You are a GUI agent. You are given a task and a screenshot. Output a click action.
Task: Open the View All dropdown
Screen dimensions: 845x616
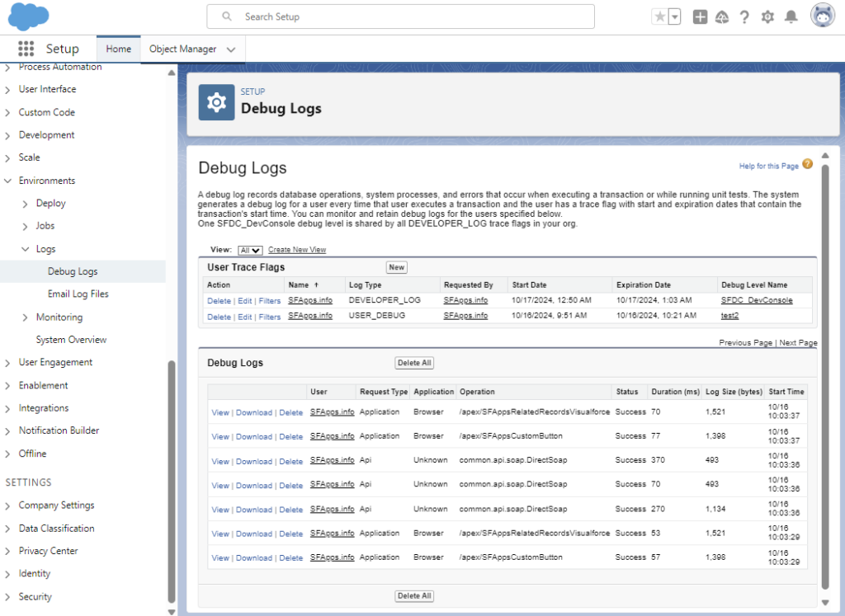click(249, 250)
